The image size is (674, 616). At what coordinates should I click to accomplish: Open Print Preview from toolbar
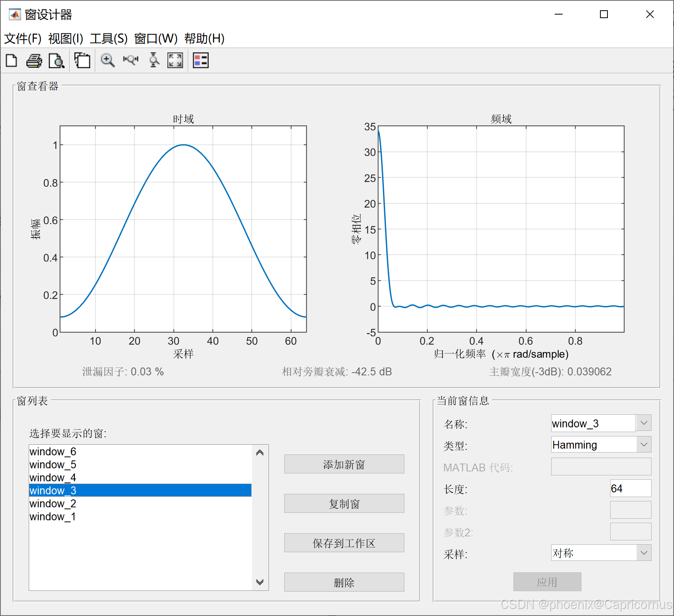click(x=57, y=61)
